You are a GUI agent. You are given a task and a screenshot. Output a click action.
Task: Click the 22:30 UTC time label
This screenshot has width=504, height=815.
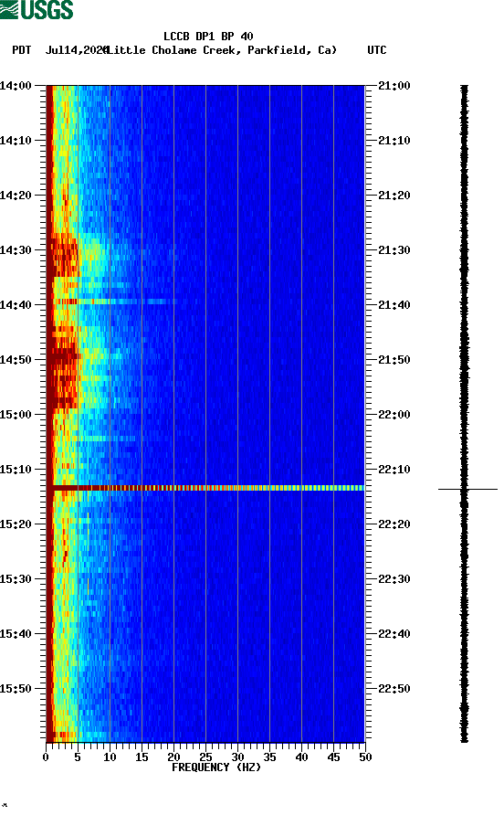(x=394, y=579)
